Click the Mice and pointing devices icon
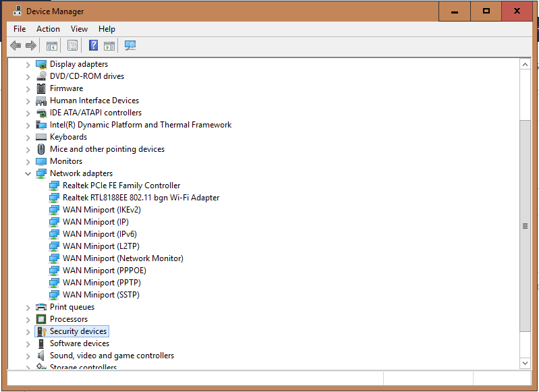The height and width of the screenshot is (392, 539). [41, 149]
